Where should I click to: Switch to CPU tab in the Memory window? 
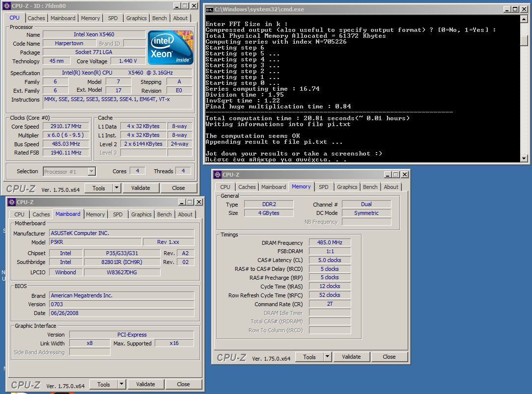coord(225,187)
